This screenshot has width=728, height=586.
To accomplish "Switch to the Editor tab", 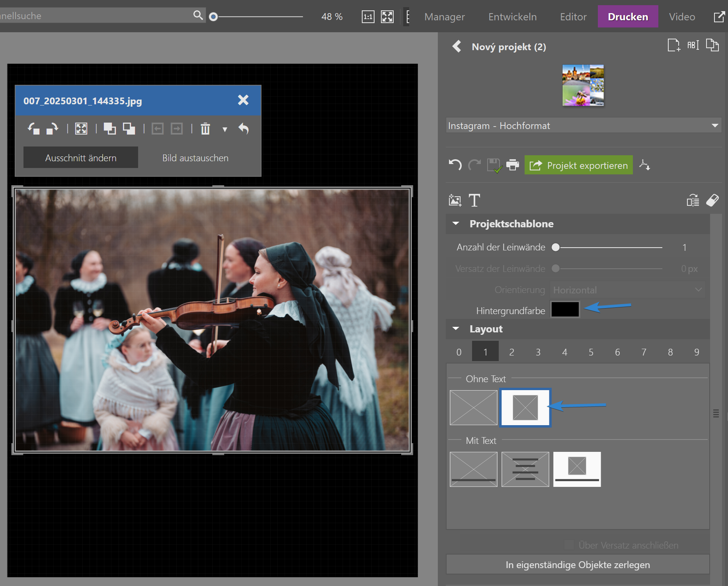I will pos(573,17).
